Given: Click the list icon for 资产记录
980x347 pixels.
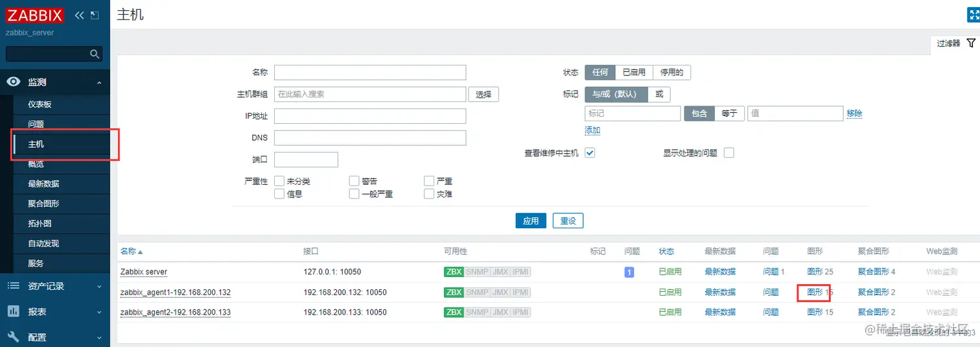Looking at the screenshot, I should coord(13,286).
